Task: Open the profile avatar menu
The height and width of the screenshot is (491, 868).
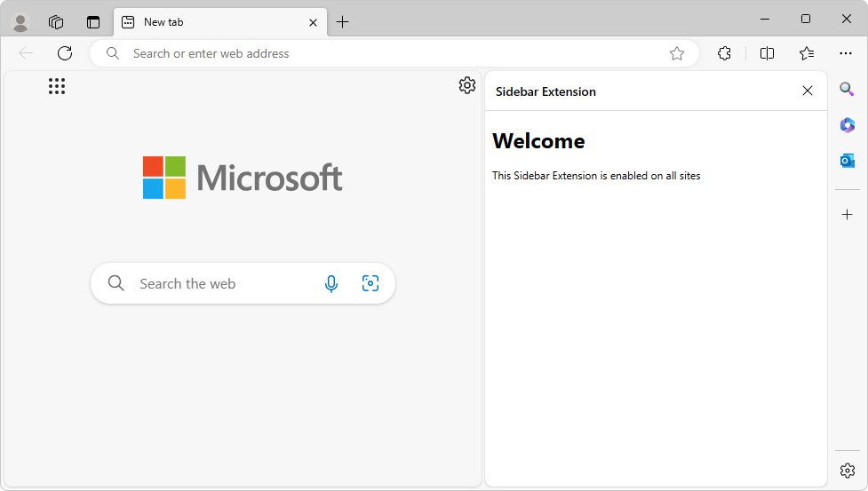Action: click(20, 22)
